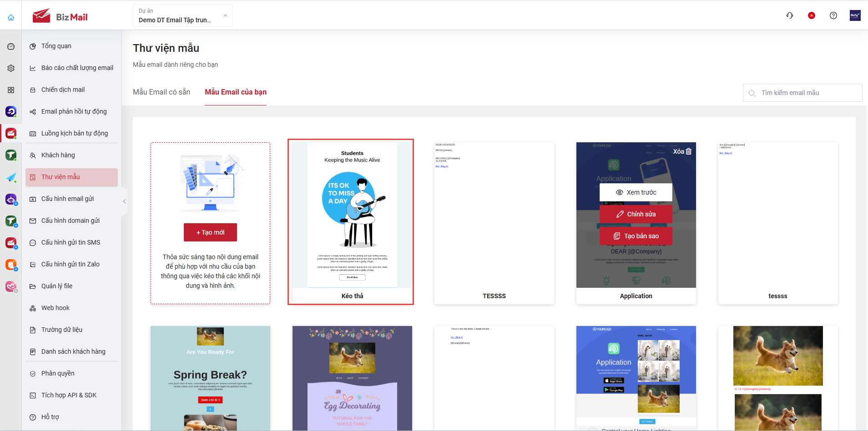This screenshot has width=868, height=431.
Task: Click the Vietnam flag language icon
Action: (812, 15)
